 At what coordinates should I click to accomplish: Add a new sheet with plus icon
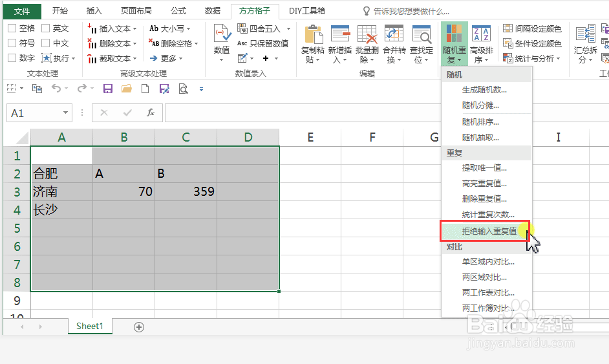pos(138,327)
